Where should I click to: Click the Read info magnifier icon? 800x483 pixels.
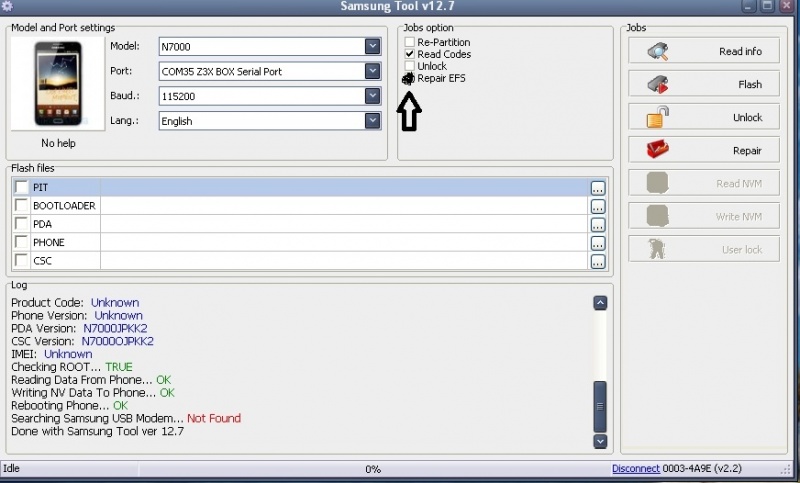pyautogui.click(x=658, y=52)
